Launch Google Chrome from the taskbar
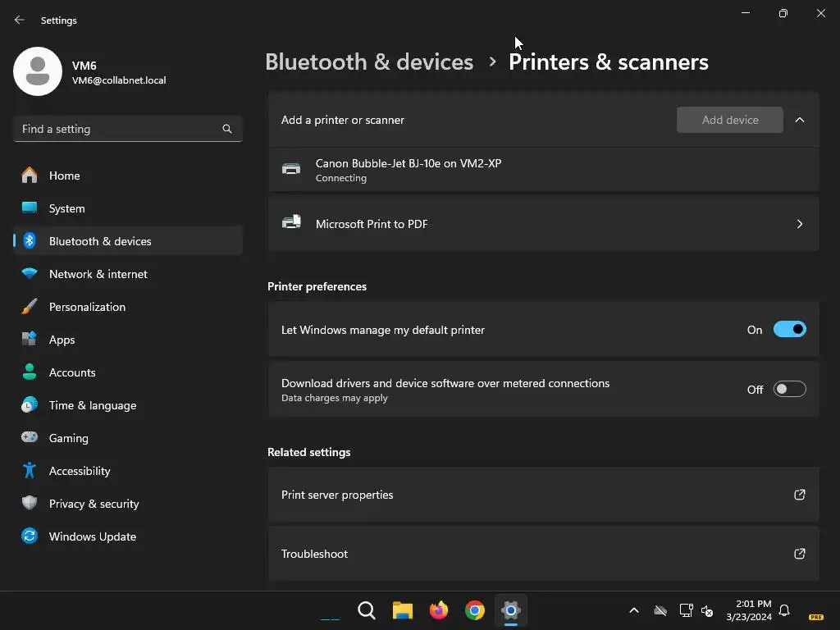The image size is (840, 630). point(475,610)
